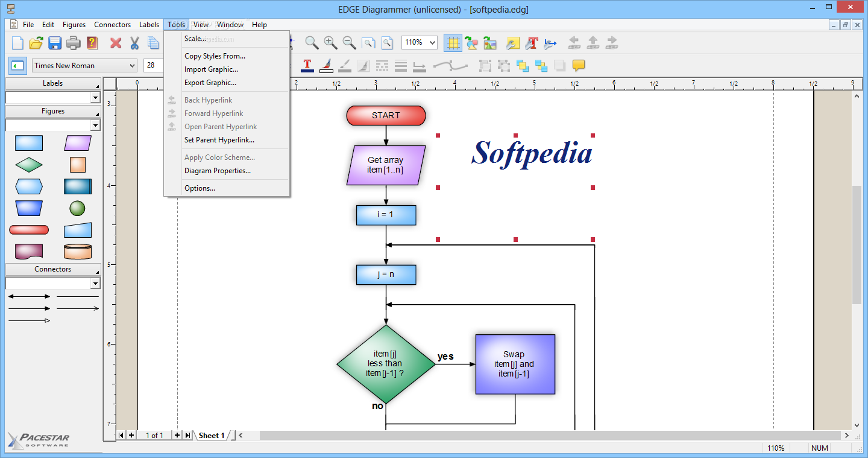Click the bring-to-front overlapping squares icon
This screenshot has width=868, height=458.
coord(522,65)
